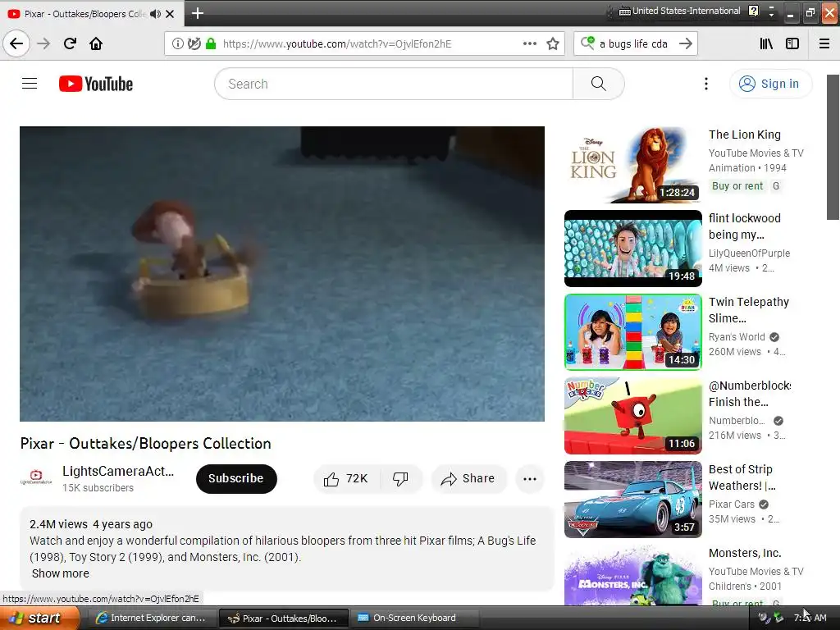Click the video title Pixar Outtakes/Bloopers Collection
840x630 pixels.
tap(146, 444)
